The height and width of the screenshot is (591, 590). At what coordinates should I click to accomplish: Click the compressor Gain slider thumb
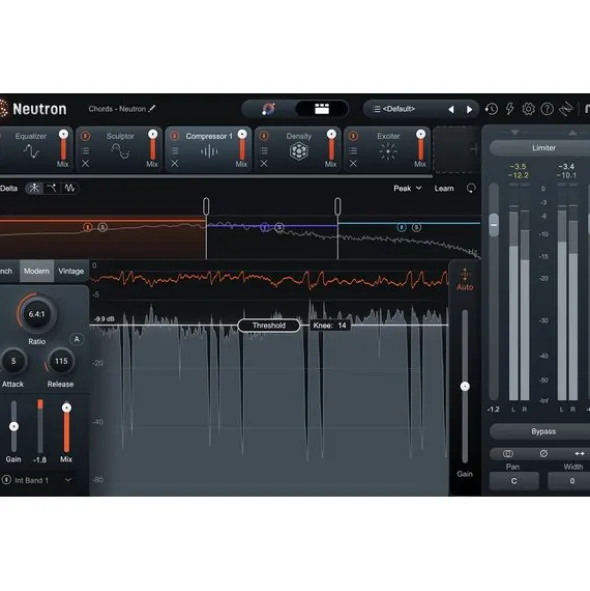14,426
